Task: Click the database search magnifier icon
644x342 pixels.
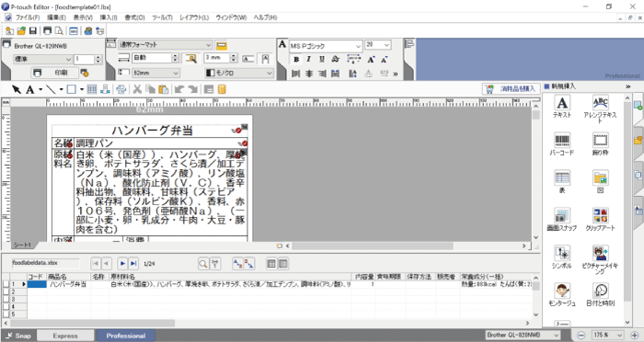Action: (203, 264)
